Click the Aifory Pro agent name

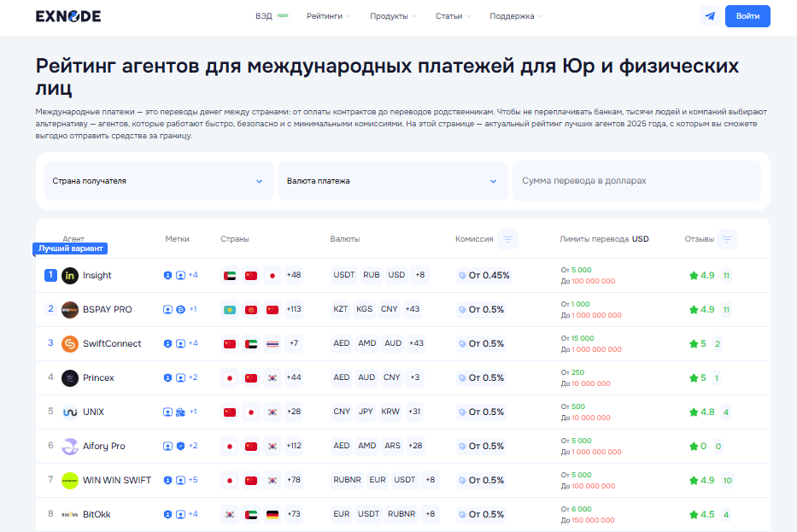point(103,446)
